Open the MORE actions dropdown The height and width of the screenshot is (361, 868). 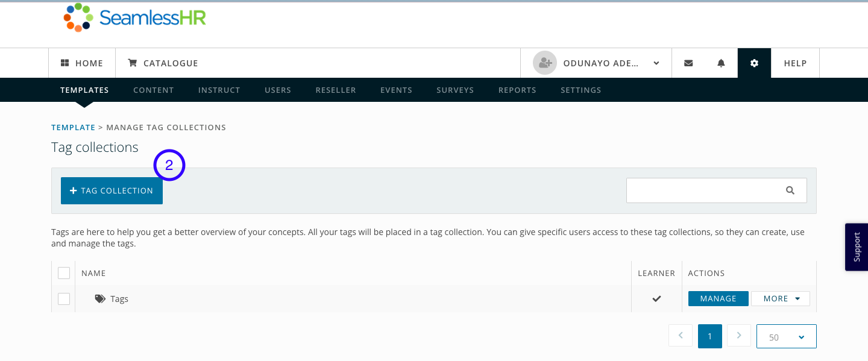(x=781, y=299)
